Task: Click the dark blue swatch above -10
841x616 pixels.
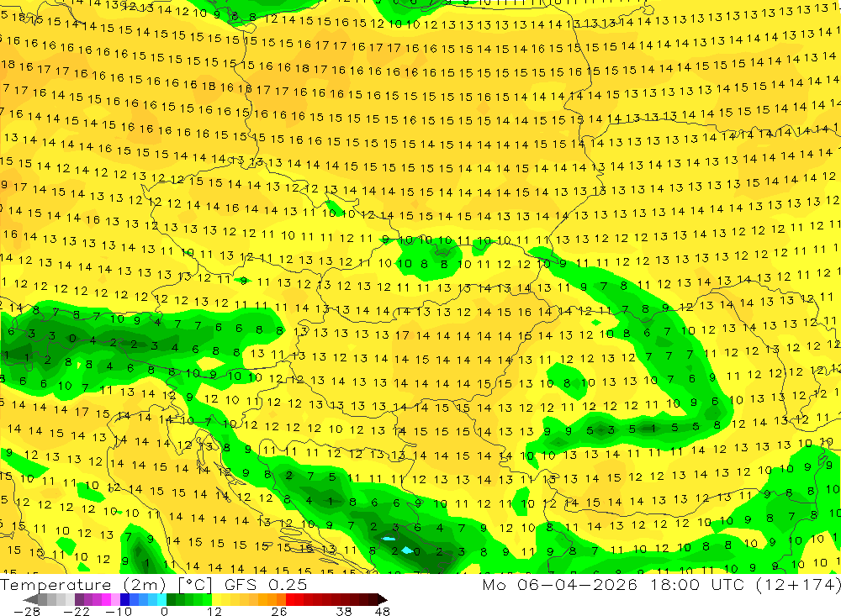Action: (x=125, y=599)
